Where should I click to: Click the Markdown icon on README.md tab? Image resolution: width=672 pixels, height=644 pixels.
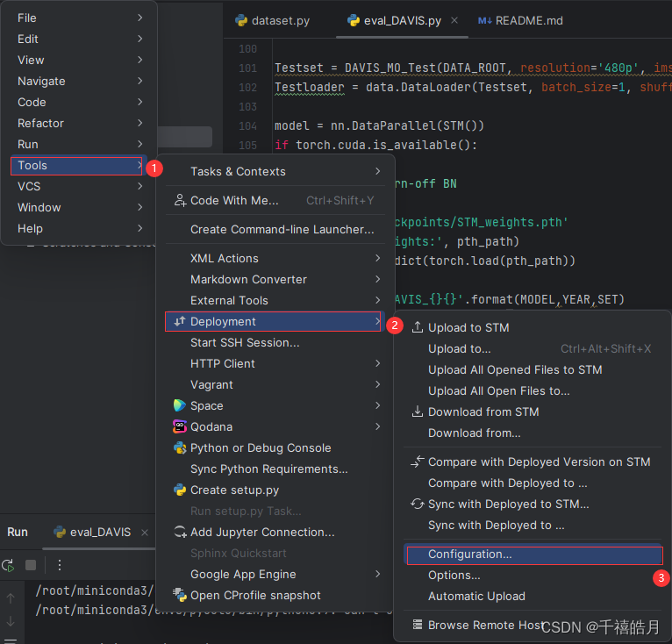(x=485, y=20)
